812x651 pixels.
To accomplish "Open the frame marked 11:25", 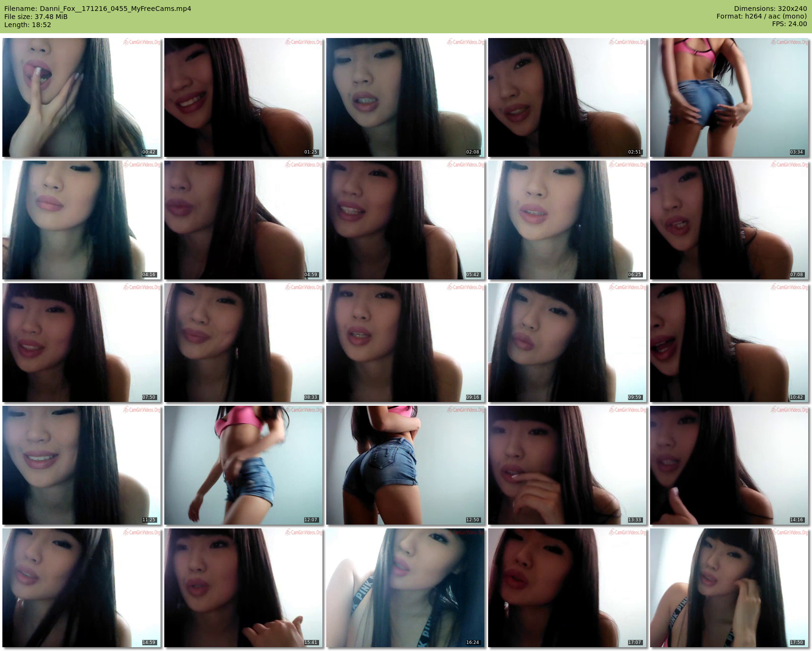I will 82,465.
